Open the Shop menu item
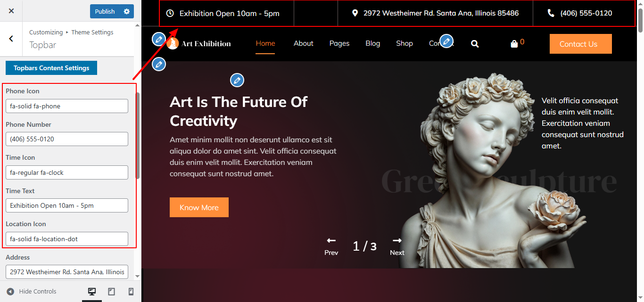This screenshot has width=644, height=302. point(405,43)
